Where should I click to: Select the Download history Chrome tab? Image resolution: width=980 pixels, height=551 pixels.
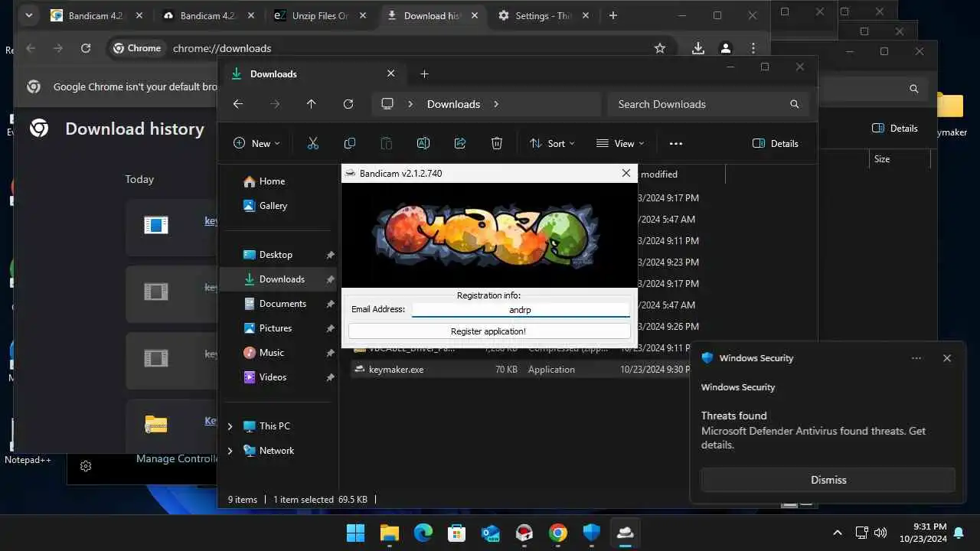pos(431,15)
